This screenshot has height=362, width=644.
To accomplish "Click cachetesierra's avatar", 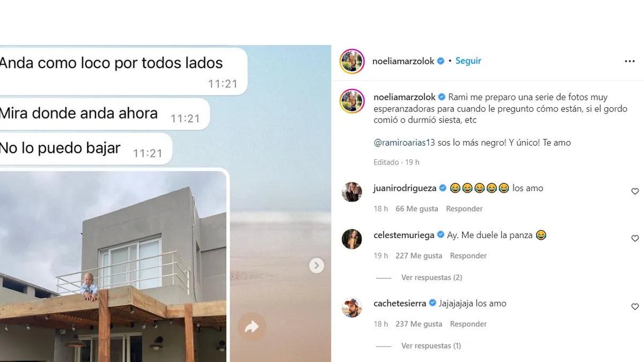I will (352, 307).
